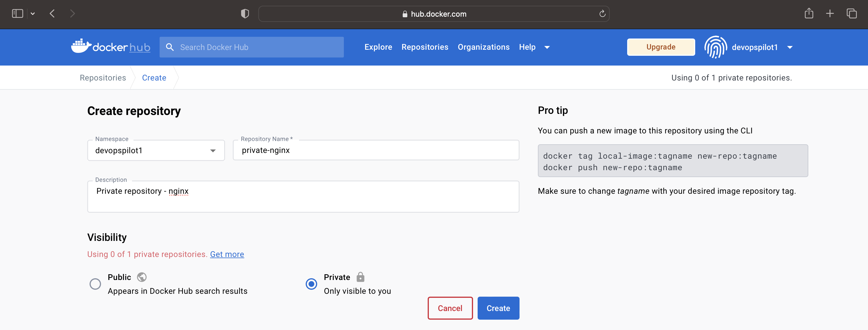
Task: Add a new tab with plus icon
Action: pyautogui.click(x=830, y=14)
